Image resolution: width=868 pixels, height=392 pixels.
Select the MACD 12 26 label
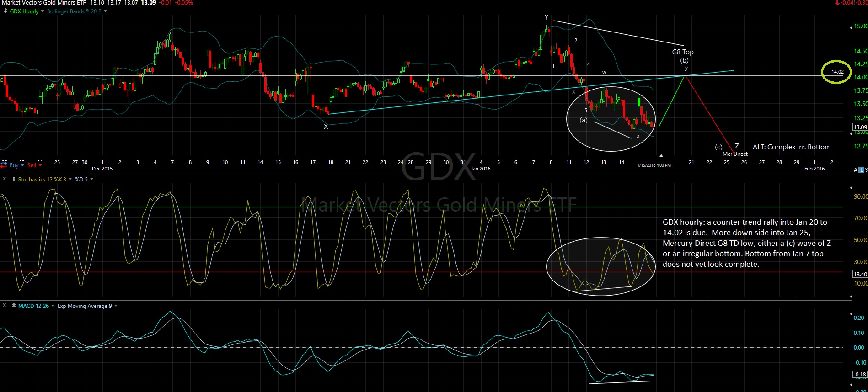(x=33, y=306)
